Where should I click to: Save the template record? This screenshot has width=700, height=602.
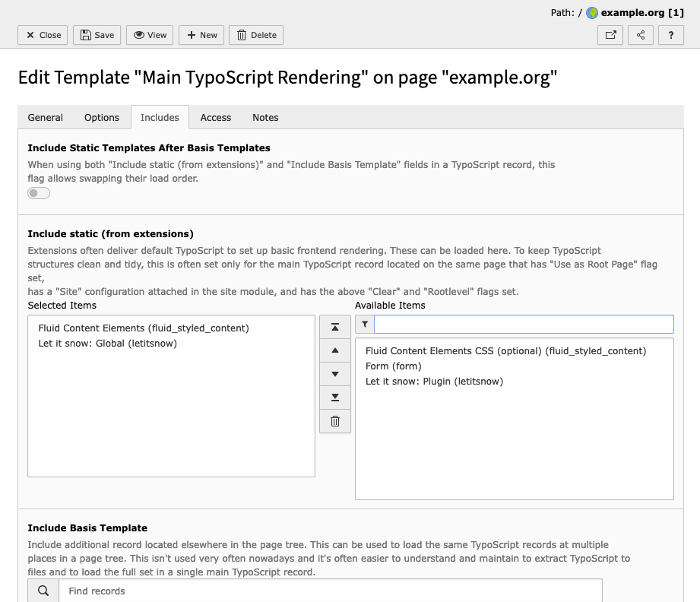click(97, 35)
